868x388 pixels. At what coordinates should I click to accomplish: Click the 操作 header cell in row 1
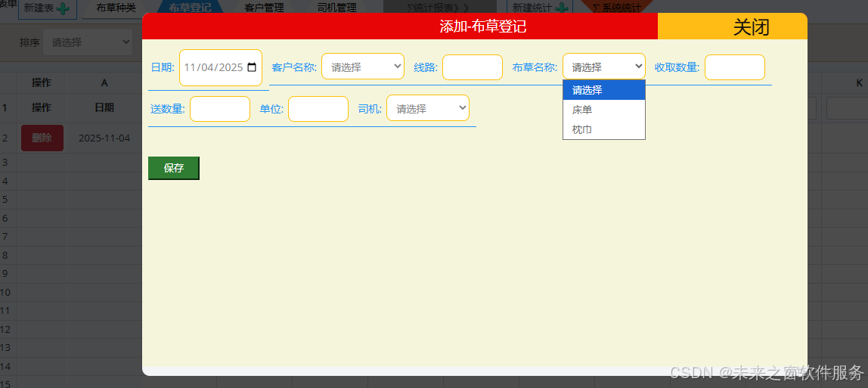coord(42,108)
